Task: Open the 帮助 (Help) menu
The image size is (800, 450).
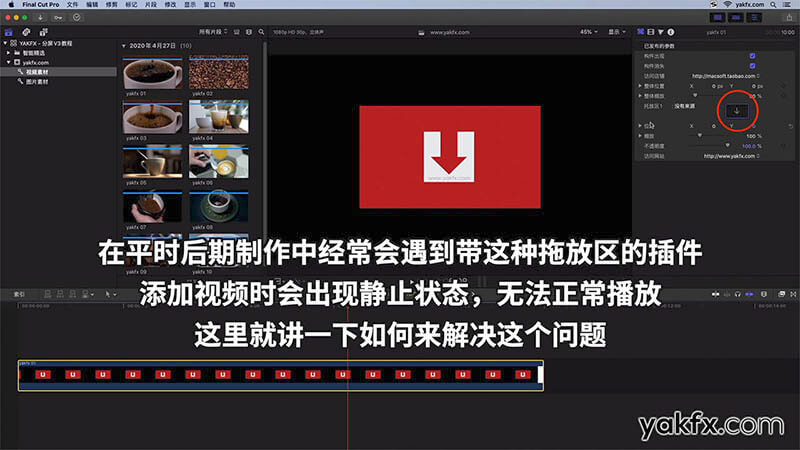Action: point(229,4)
